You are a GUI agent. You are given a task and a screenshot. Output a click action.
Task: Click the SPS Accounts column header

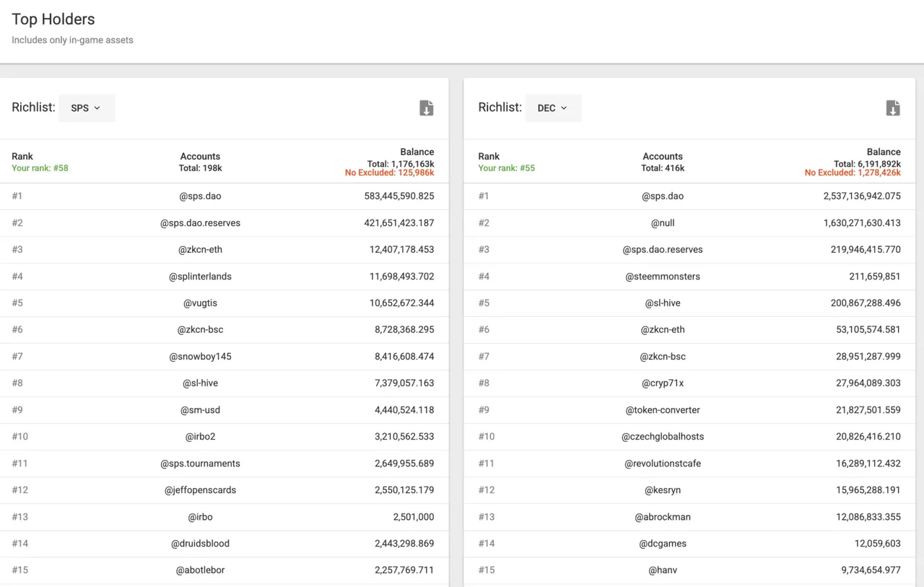(x=200, y=156)
